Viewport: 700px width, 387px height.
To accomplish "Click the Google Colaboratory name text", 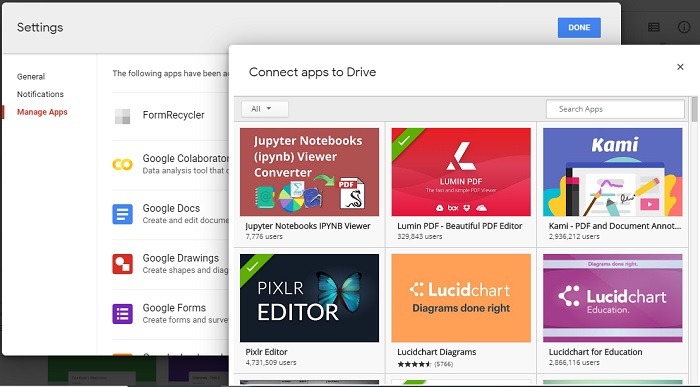I will pos(186,158).
